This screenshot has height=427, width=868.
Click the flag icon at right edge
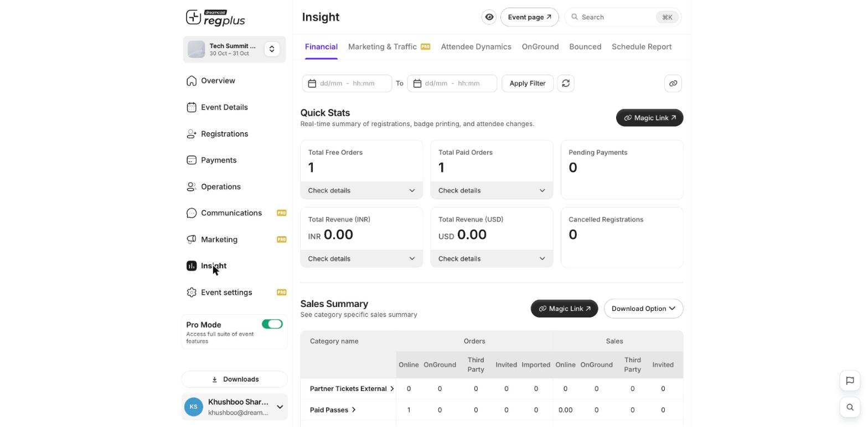click(x=850, y=381)
